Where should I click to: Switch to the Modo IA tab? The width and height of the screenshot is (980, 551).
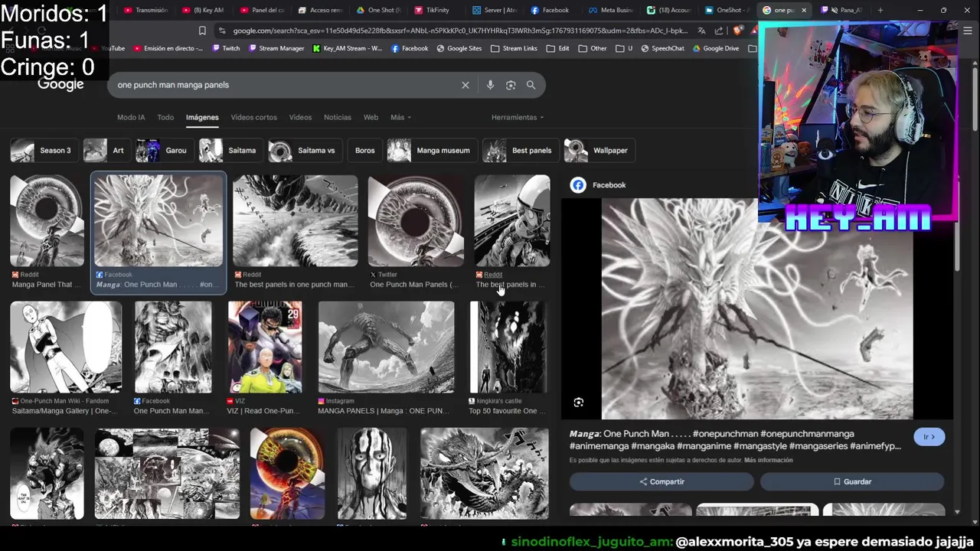(131, 117)
